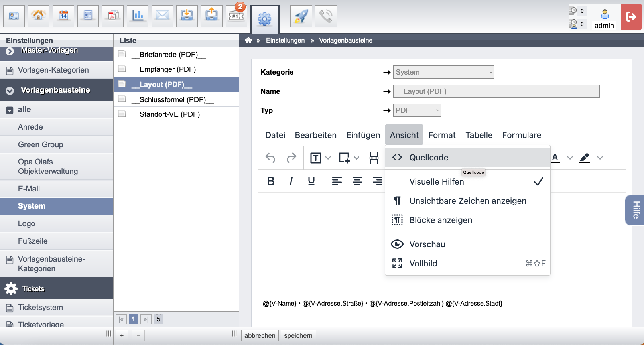644x345 pixels.
Task: Open highlight color dropdown arrow
Action: pyautogui.click(x=600, y=158)
